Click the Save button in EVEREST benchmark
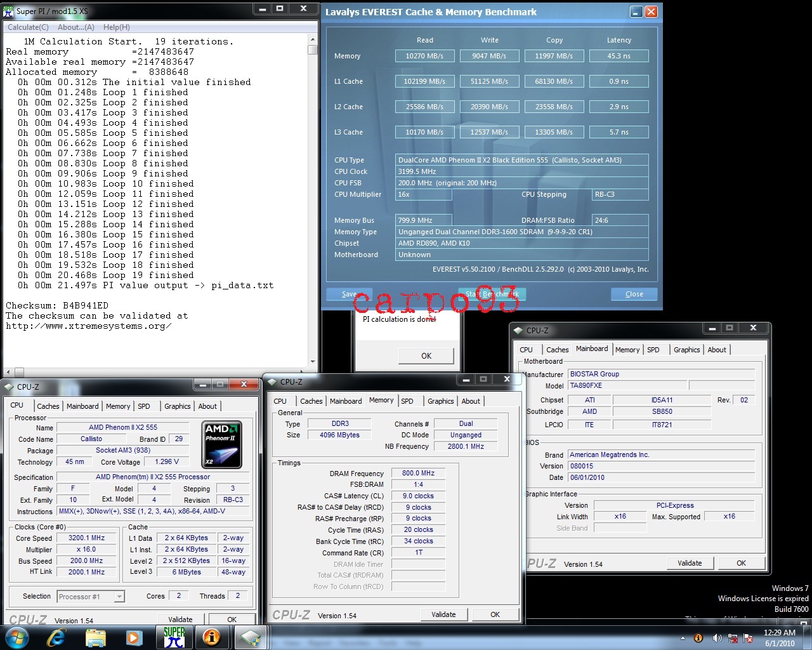Image resolution: width=812 pixels, height=650 pixels. [x=349, y=294]
